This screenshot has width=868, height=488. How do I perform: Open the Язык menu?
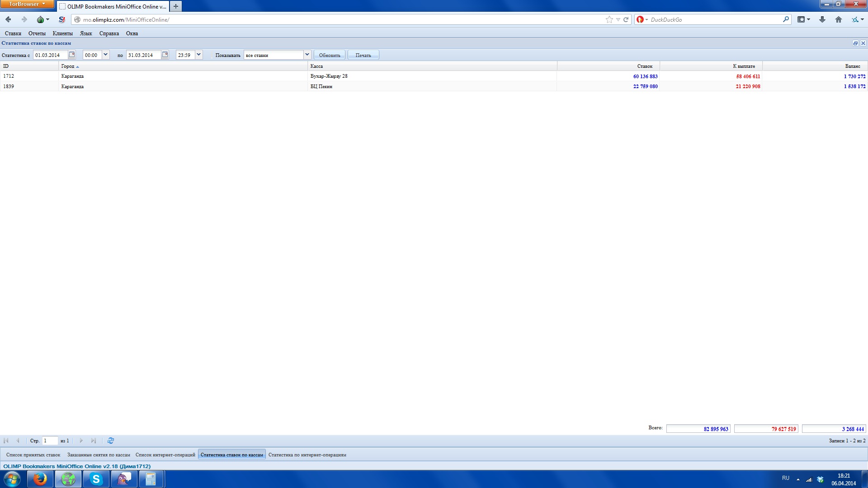click(86, 33)
